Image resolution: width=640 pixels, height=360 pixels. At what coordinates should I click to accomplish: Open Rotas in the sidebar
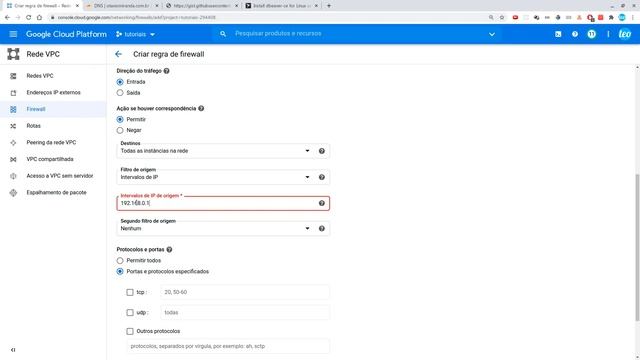point(33,126)
